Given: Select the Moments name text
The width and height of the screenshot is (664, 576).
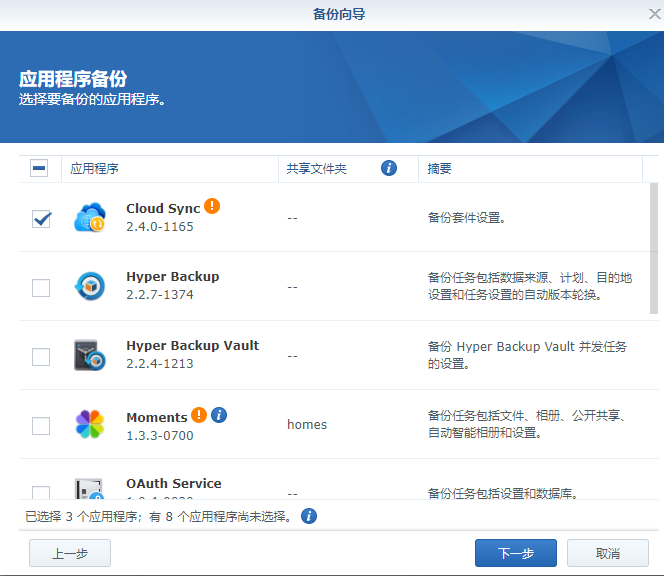Looking at the screenshot, I should (157, 417).
